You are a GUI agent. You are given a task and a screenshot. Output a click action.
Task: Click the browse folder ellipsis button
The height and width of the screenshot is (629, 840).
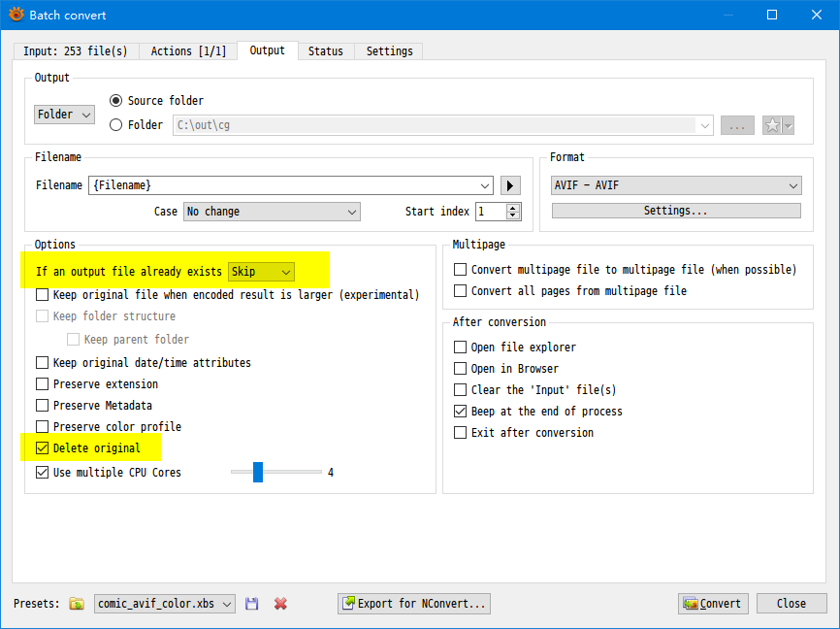737,125
